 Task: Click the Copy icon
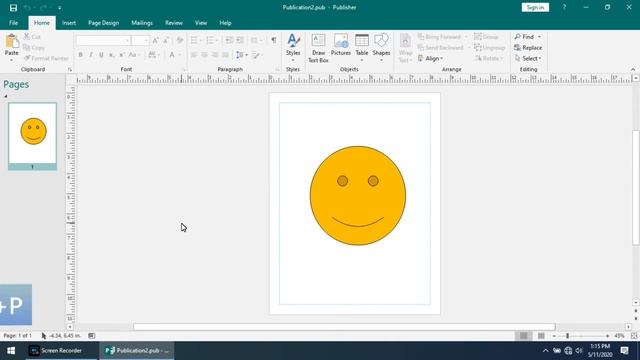click(x=27, y=48)
